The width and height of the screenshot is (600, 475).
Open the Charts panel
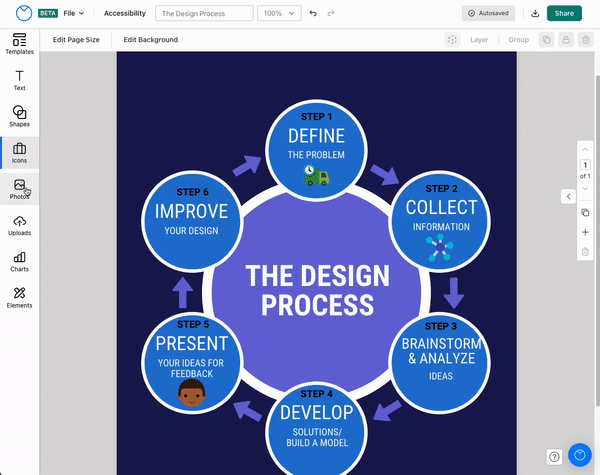19,262
